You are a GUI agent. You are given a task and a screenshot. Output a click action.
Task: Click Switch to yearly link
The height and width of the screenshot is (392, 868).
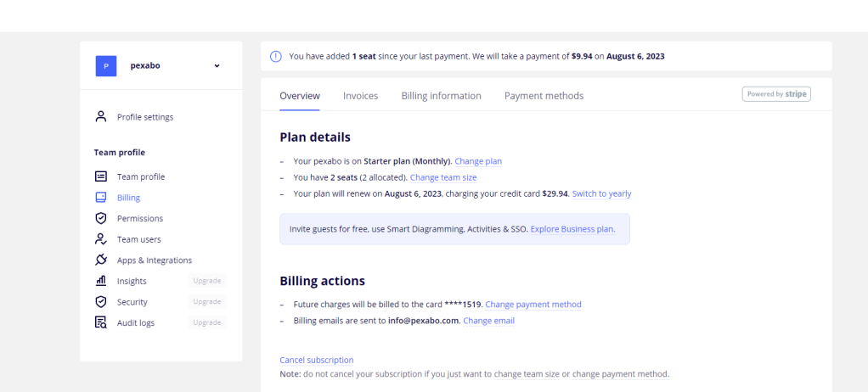pos(601,193)
